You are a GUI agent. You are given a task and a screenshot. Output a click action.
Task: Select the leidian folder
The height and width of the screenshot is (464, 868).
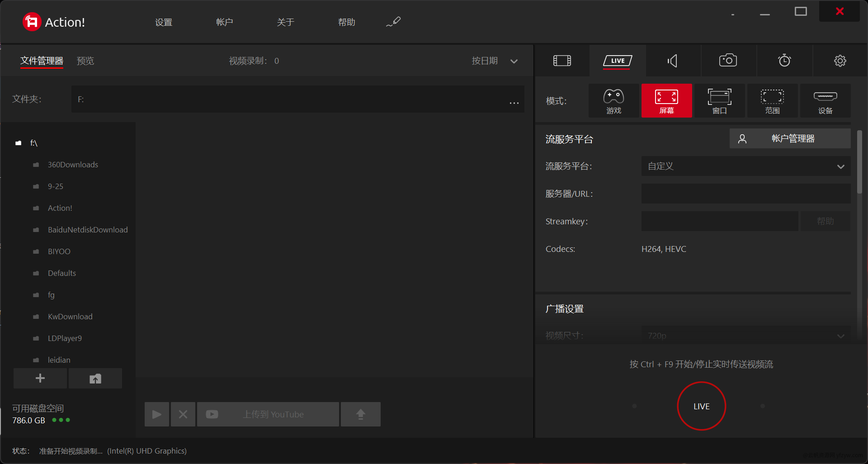click(59, 360)
